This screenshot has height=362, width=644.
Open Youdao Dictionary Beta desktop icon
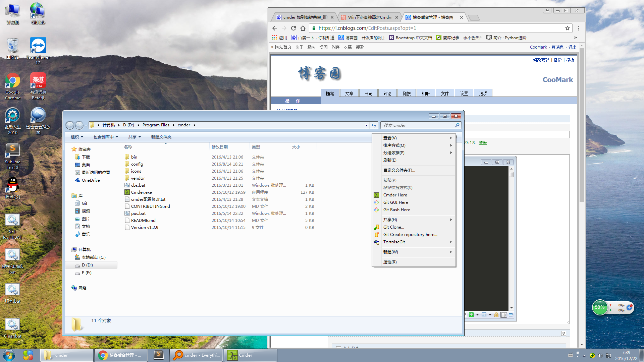(x=38, y=86)
